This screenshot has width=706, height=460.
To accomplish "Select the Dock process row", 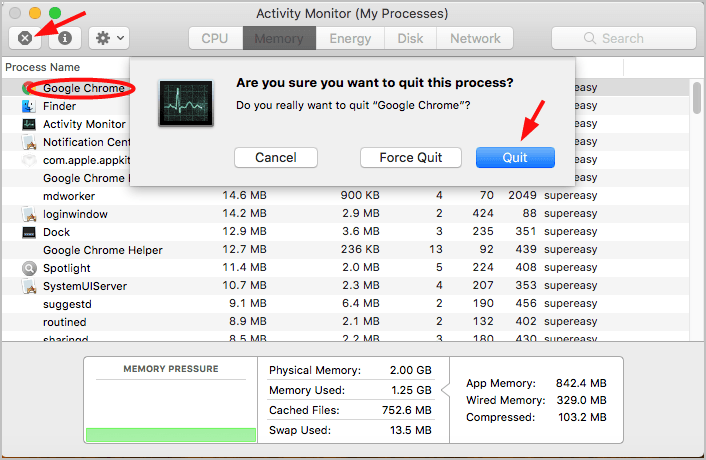I will (x=346, y=232).
